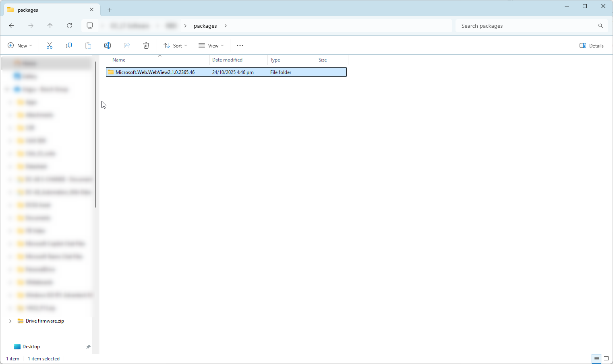
Task: Select the Microsoft.Web.WebView2.1.0.2365.46 folder name
Action: tap(155, 72)
